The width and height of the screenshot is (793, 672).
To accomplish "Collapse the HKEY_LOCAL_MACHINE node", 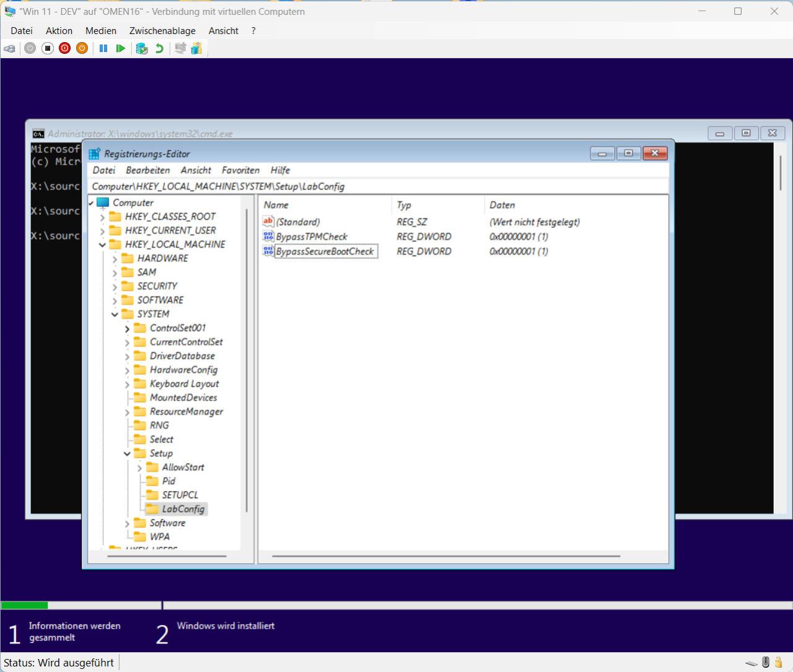I will tap(102, 245).
